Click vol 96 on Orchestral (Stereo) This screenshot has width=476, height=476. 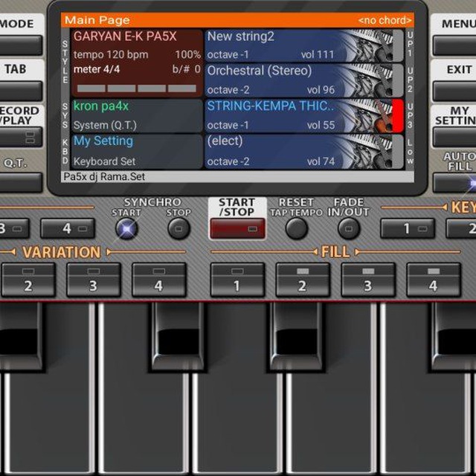point(321,90)
